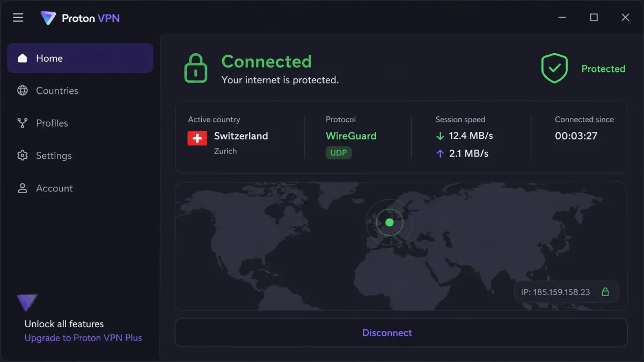This screenshot has width=644, height=362.
Task: Click the IP: 185.159.158.23 badge
Action: pyautogui.click(x=567, y=292)
